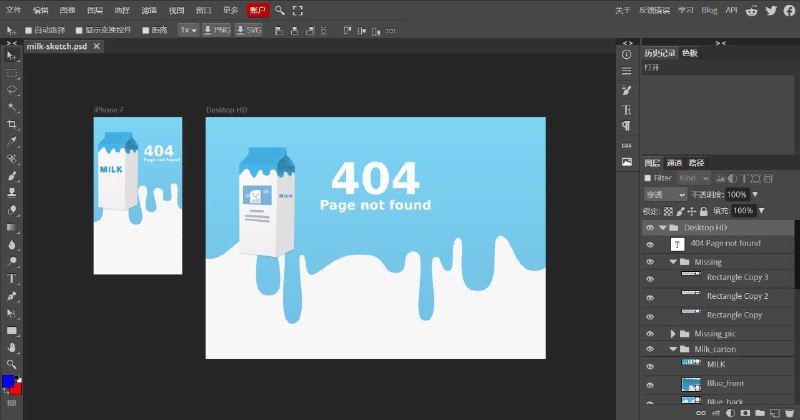Click the PNG export button
The height and width of the screenshot is (420, 800).
click(217, 30)
